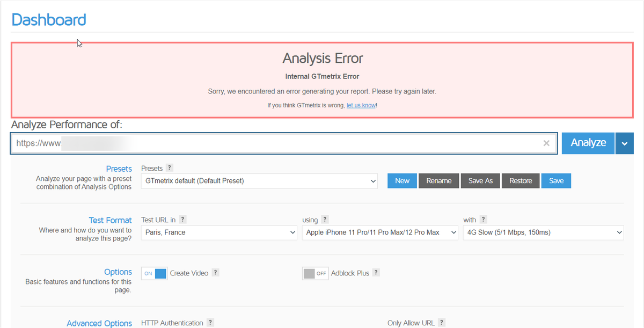Click the Restore preset button
Image resolution: width=644 pixels, height=328 pixels.
click(521, 181)
